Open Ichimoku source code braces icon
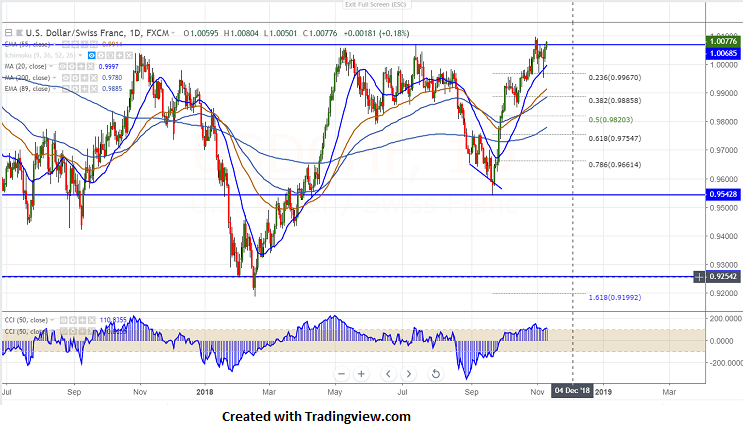Screen dimensions: 743x428 (110, 55)
